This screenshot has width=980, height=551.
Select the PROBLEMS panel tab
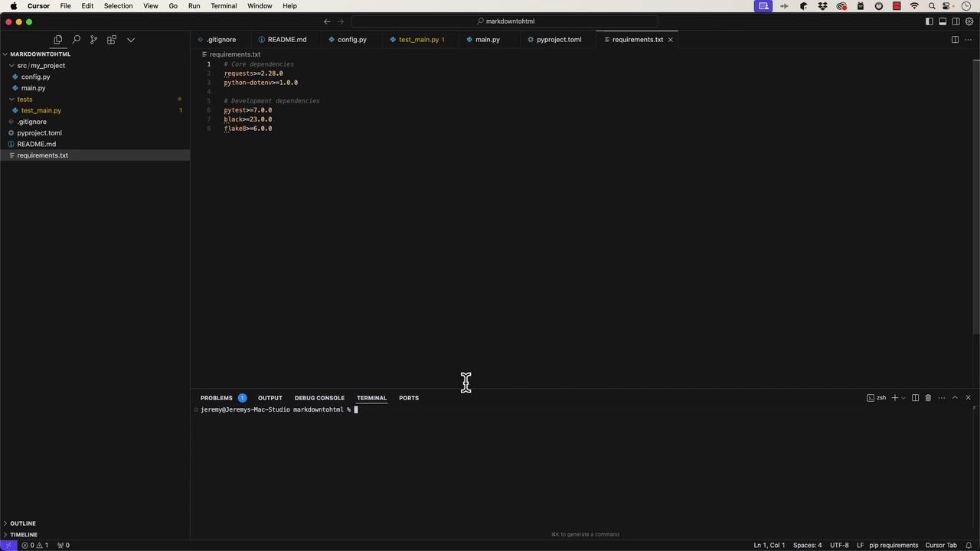pyautogui.click(x=216, y=398)
